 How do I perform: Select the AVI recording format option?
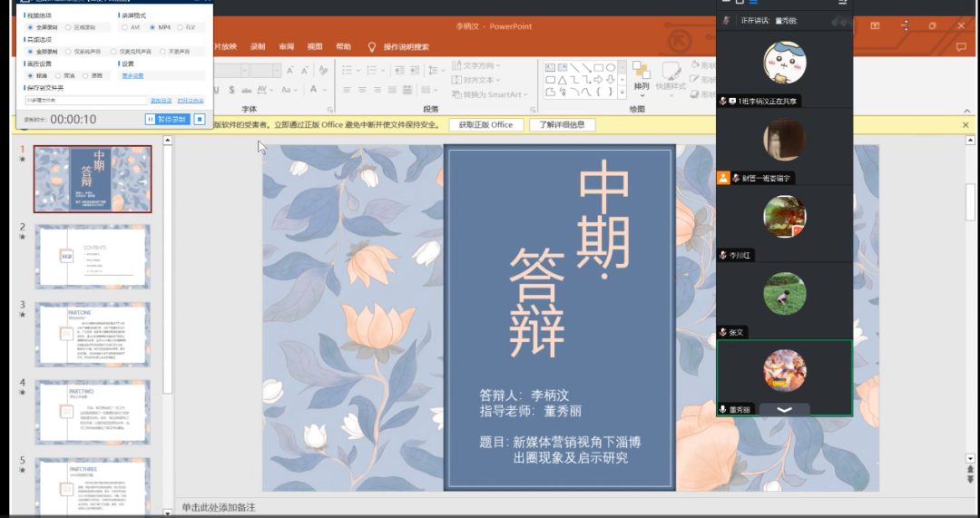click(x=125, y=27)
